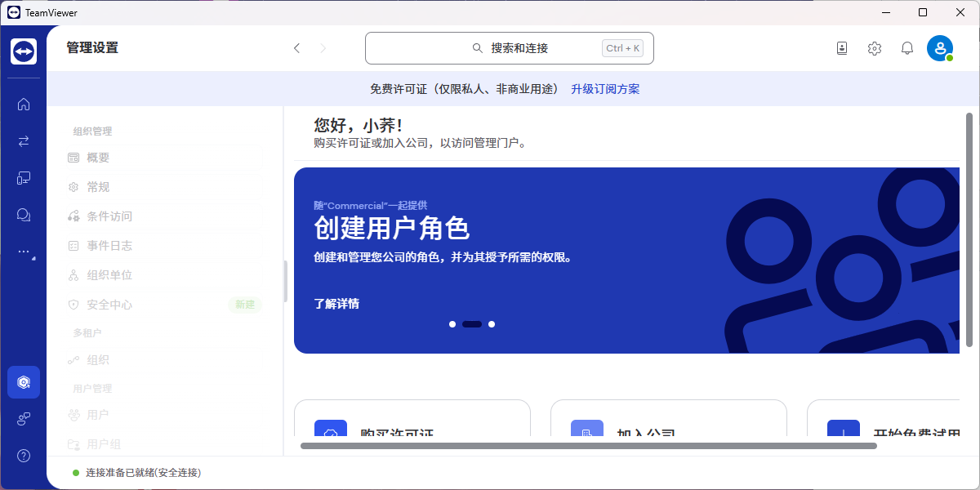Open the 加入公司 card
Viewport: 980px width, 490px height.
(669, 418)
